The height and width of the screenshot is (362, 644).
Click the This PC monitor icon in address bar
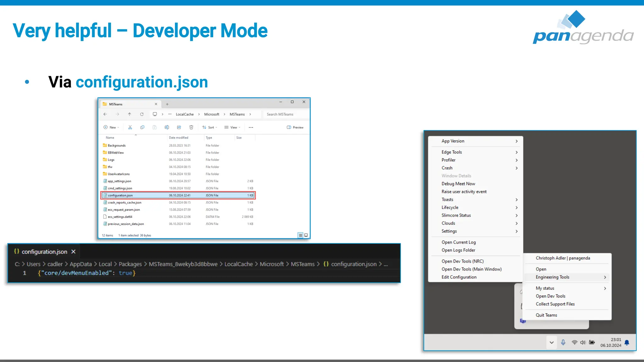155,114
